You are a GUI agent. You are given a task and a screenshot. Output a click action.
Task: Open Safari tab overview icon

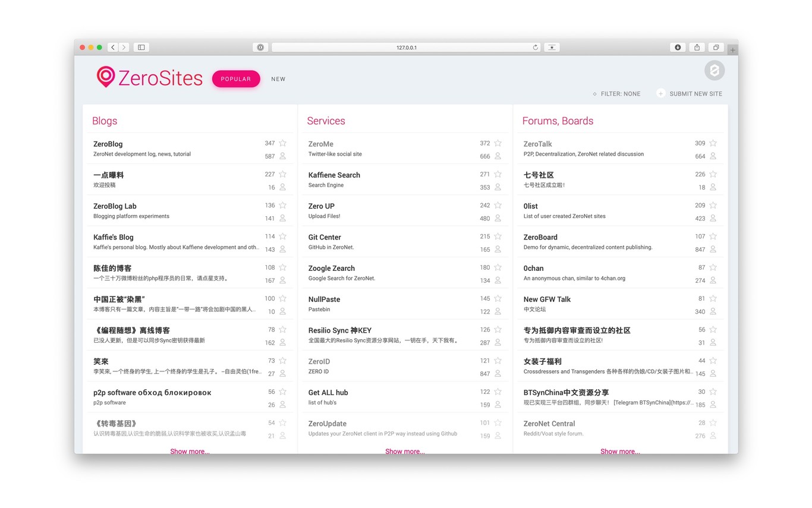tap(716, 48)
